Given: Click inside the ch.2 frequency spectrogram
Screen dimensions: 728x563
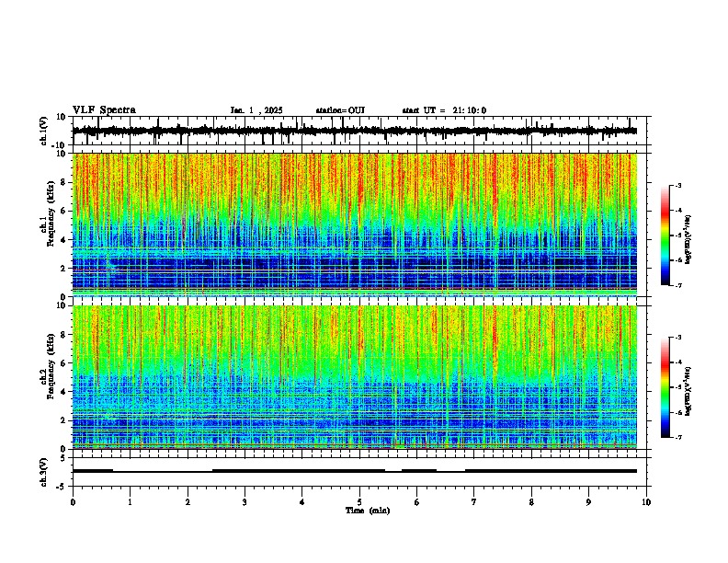Looking at the screenshot, I should (355, 377).
